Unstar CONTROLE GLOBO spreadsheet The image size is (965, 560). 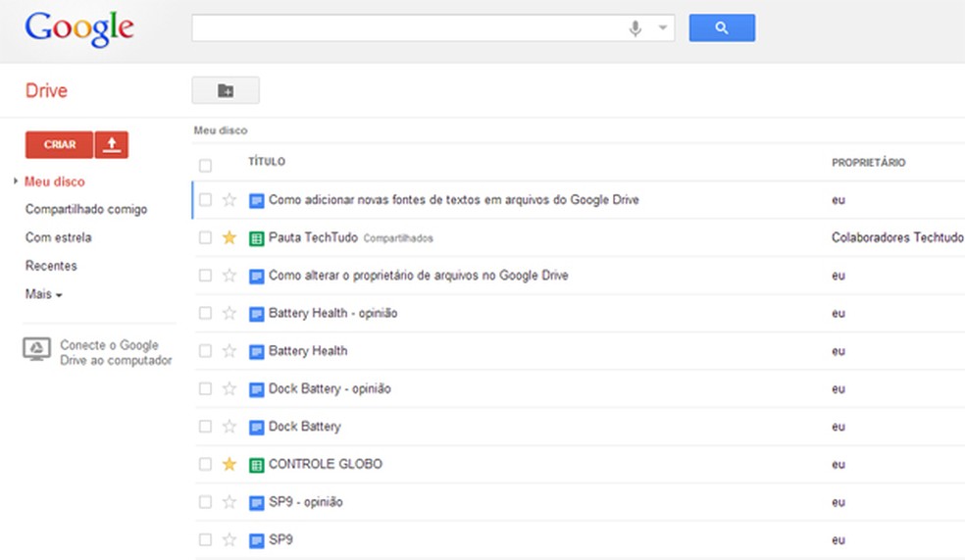(x=229, y=463)
